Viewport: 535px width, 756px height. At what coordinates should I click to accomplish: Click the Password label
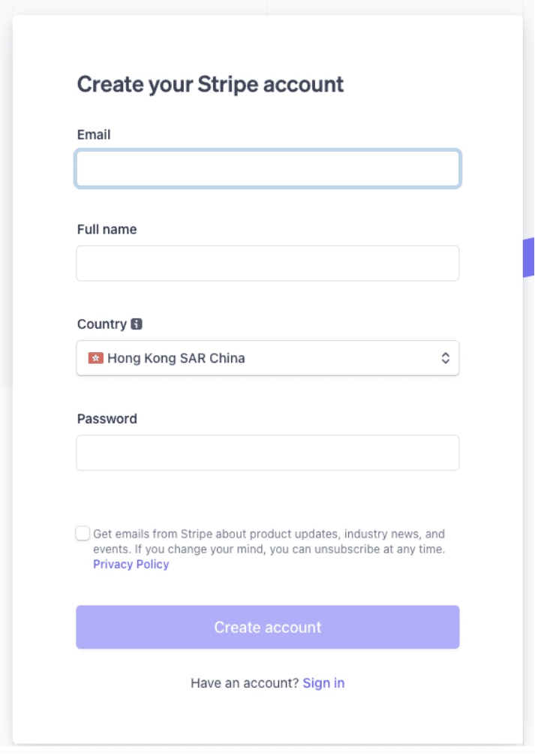pos(107,419)
